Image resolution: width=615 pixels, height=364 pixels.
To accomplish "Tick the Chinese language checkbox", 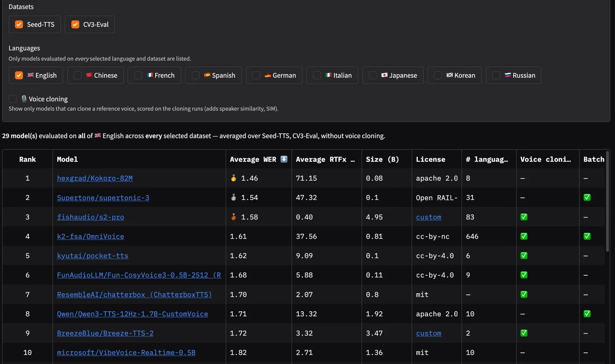I will click(78, 75).
